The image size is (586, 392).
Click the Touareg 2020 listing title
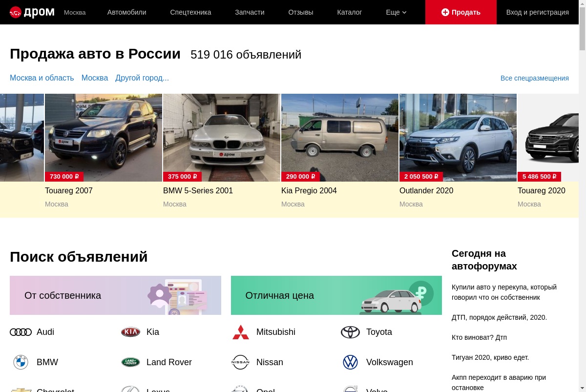pyautogui.click(x=542, y=190)
